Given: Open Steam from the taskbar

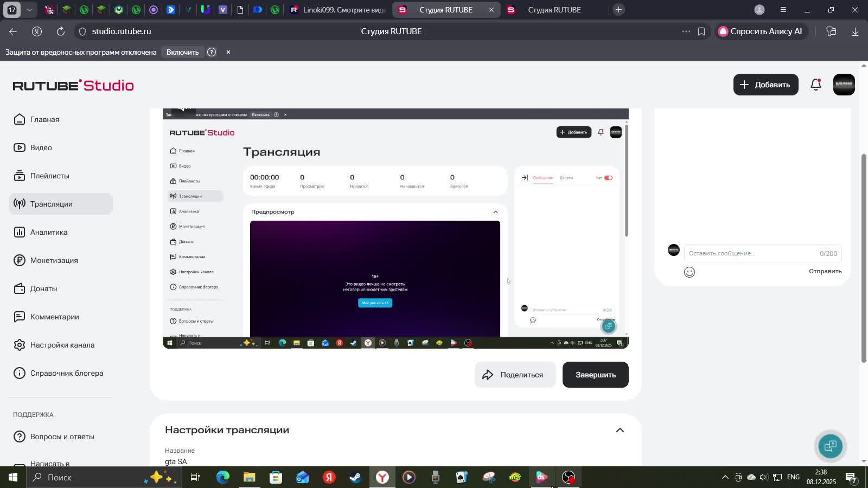Looking at the screenshot, I should click(355, 477).
